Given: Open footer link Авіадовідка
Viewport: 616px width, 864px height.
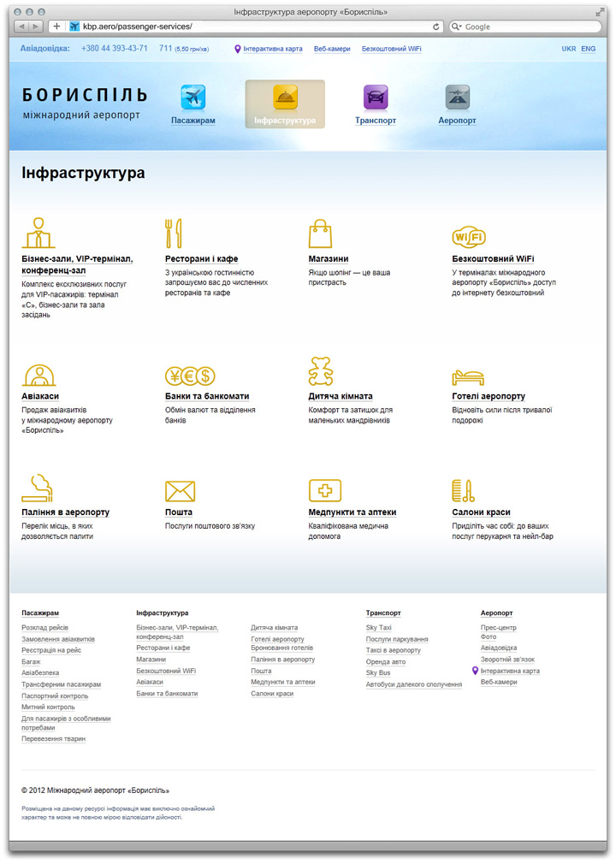Looking at the screenshot, I should coord(499,648).
